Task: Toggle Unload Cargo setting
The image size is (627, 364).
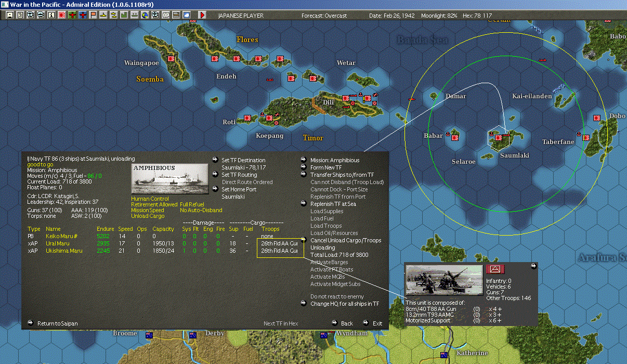Action: click(x=147, y=216)
